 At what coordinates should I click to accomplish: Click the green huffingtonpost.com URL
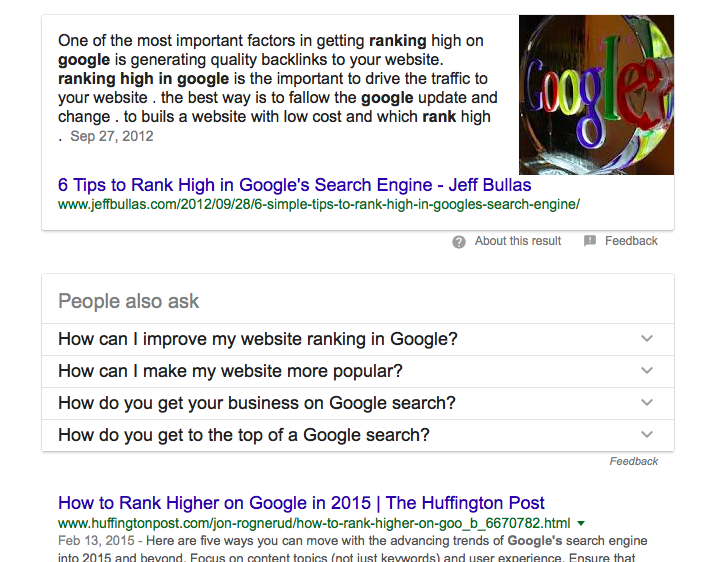coord(314,523)
